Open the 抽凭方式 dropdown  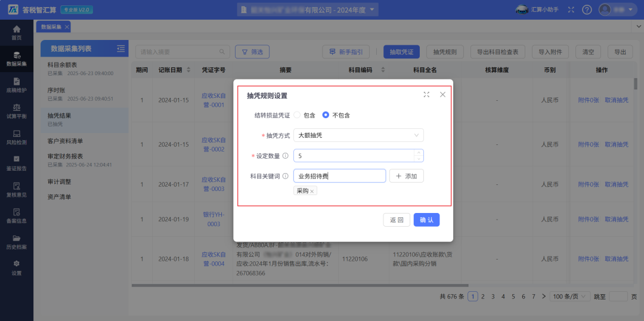tap(358, 135)
